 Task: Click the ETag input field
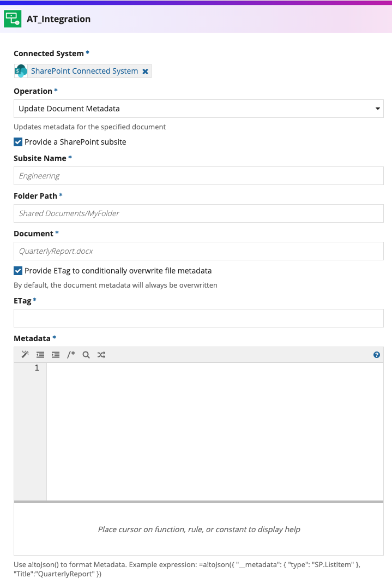tap(198, 318)
